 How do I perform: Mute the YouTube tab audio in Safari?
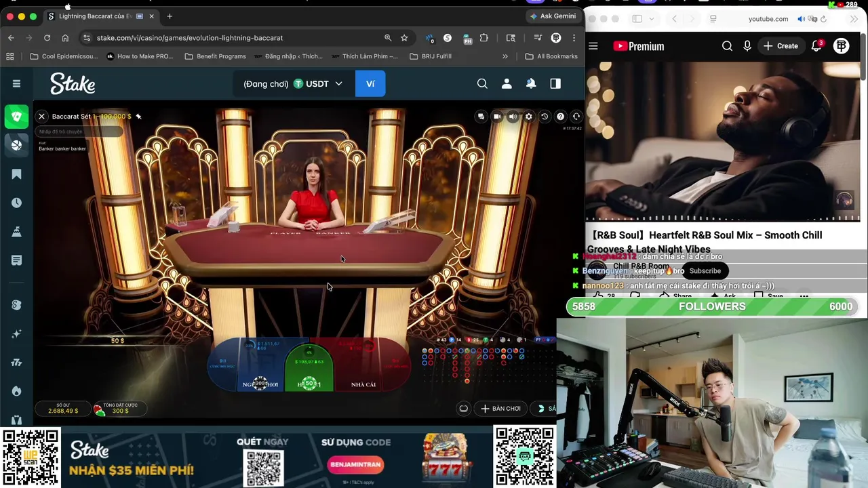(801, 19)
